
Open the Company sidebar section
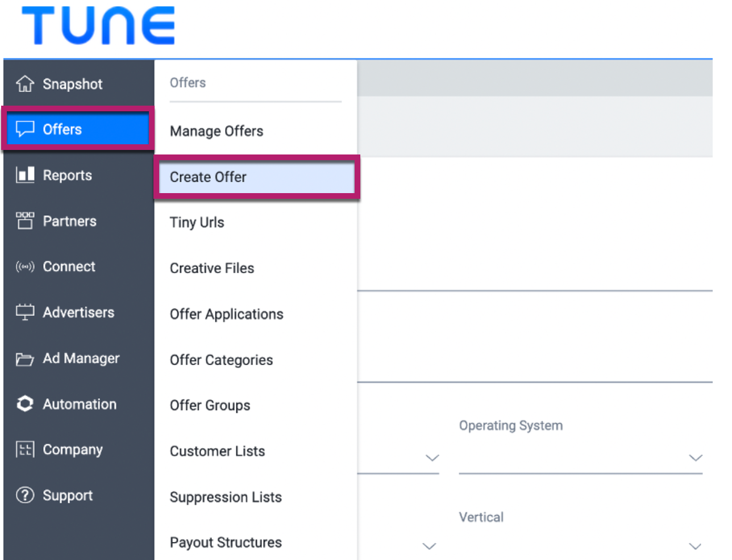78,450
